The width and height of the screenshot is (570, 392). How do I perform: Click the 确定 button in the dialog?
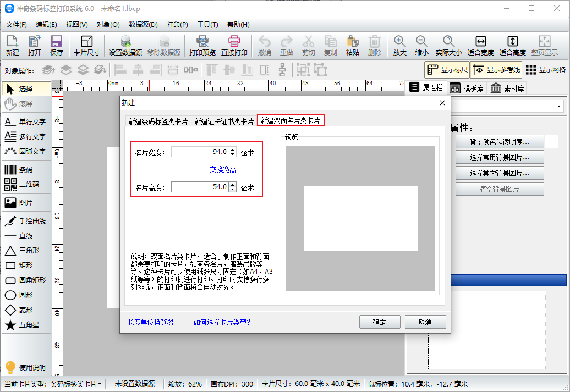(x=379, y=322)
